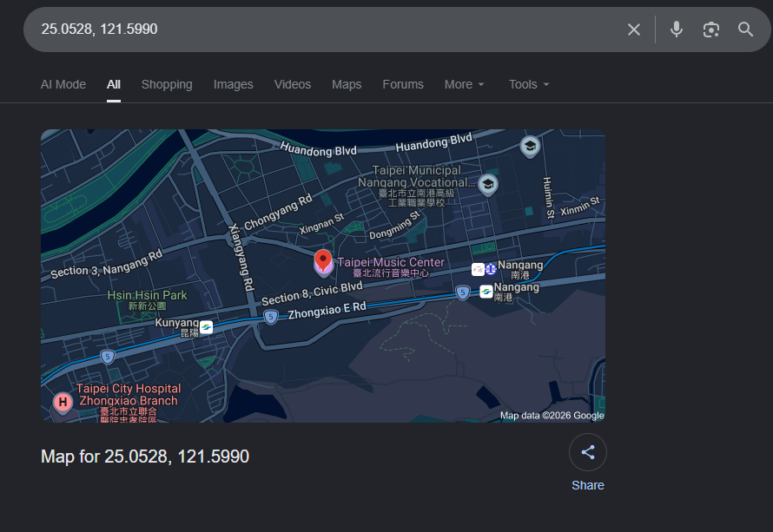Viewport: 773px width, 532px height.
Task: Click the lower Nangang metro station icon
Action: 486,292
